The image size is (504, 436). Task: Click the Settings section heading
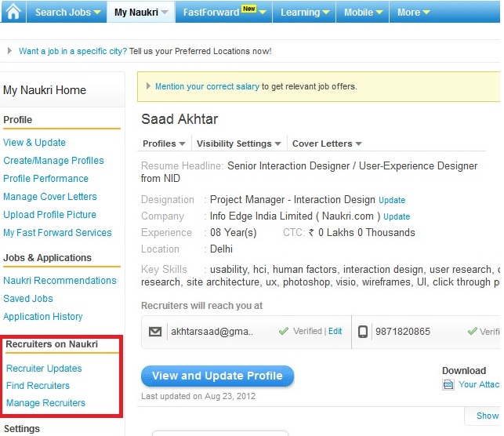tap(22, 429)
